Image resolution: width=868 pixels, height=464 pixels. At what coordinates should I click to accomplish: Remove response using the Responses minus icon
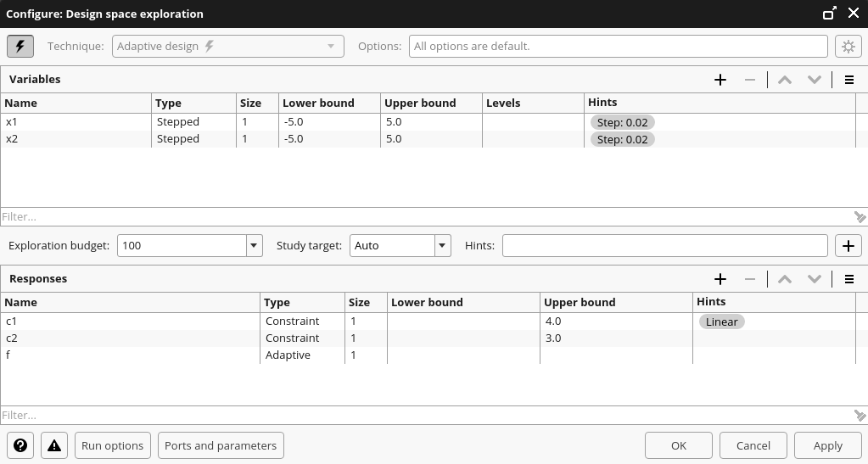click(x=750, y=279)
